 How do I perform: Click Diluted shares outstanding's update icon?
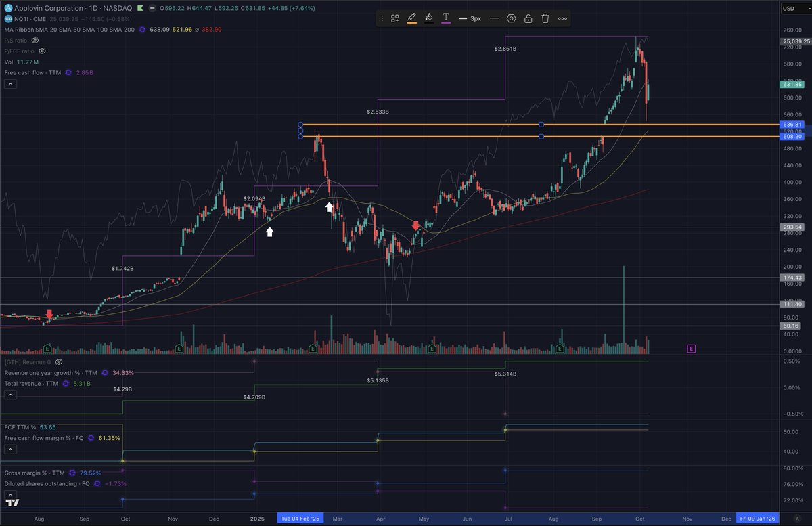pyautogui.click(x=97, y=484)
